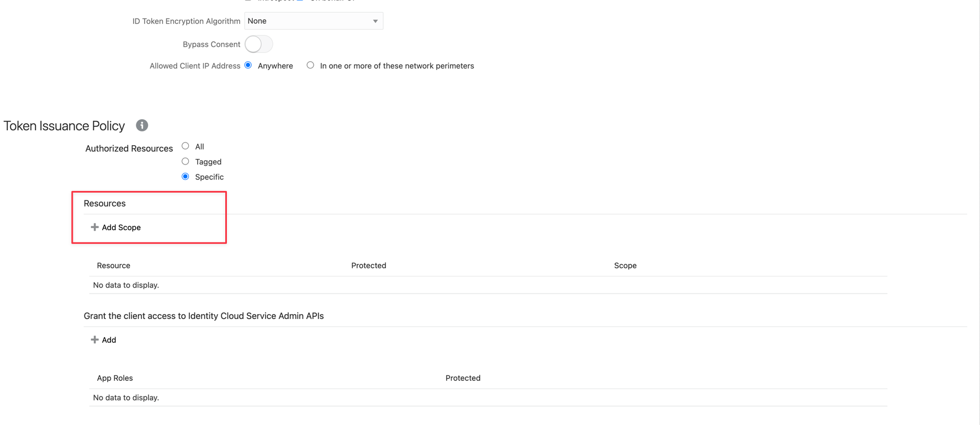Screen dimensions: 980x425
Task: Click the Token Issuance Policy heading
Action: 64,126
